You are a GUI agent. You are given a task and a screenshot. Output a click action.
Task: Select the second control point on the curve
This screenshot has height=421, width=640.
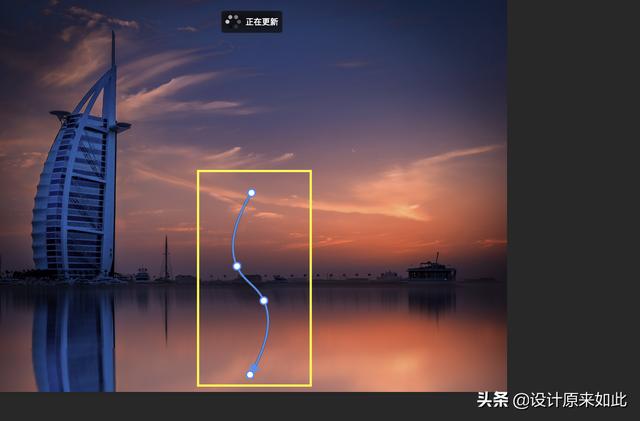click(237, 266)
